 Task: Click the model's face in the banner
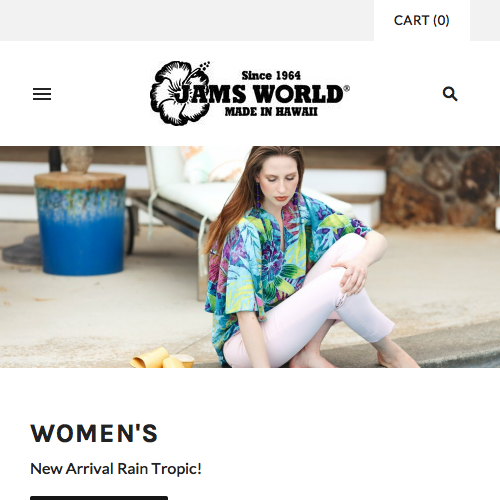click(x=279, y=180)
